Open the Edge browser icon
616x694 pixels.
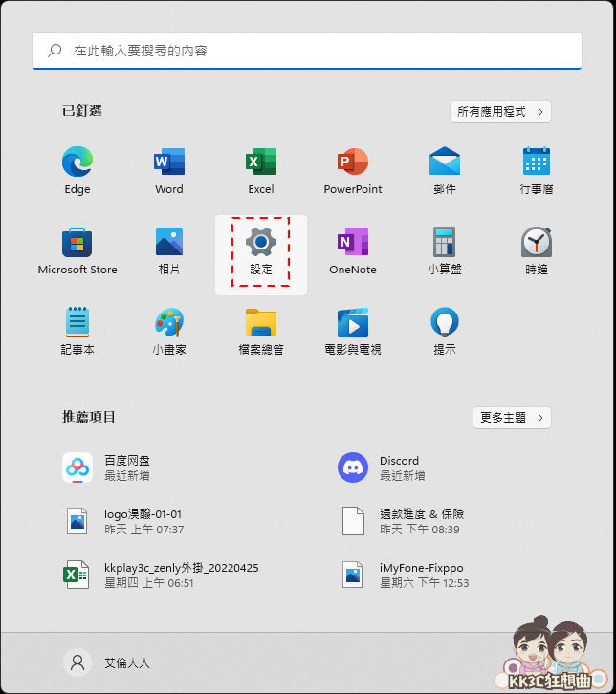77,163
